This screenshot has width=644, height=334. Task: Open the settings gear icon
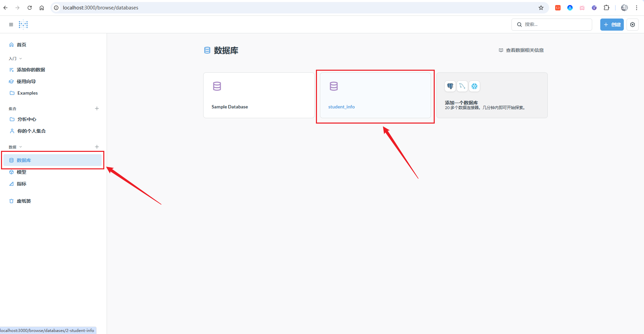click(632, 25)
